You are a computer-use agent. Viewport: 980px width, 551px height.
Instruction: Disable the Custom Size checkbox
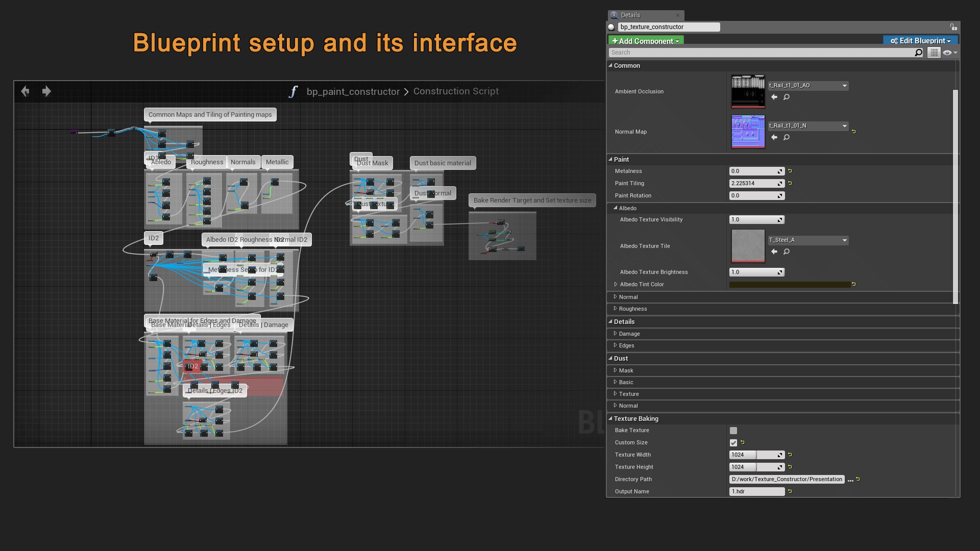click(x=733, y=442)
